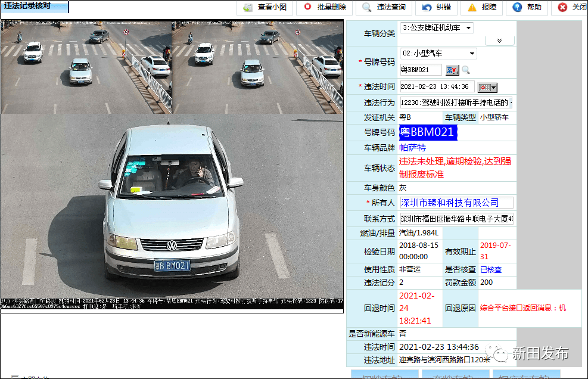Click the second thumbnail of the traffic scene
Screen dimensions: 588x379
coord(257,67)
